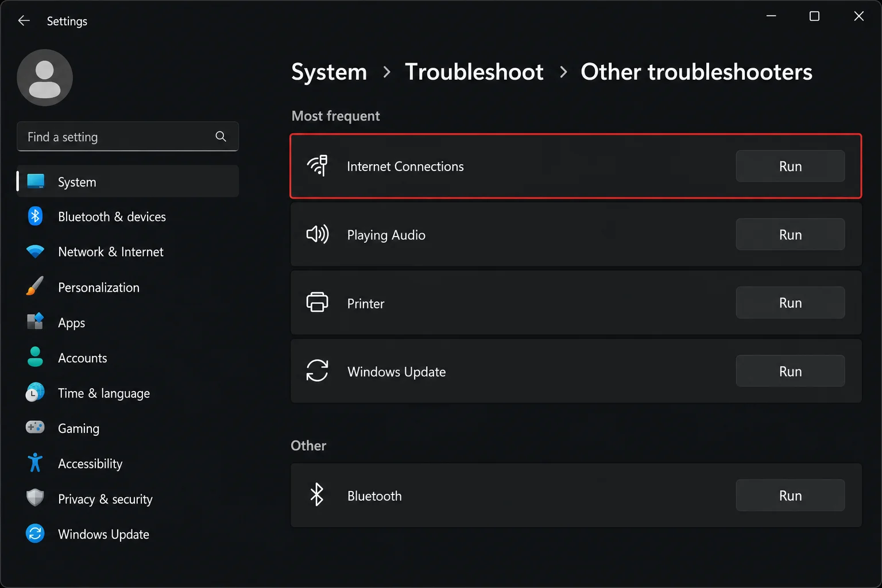Open Network & Internet settings
This screenshot has height=588, width=882.
(x=127, y=252)
